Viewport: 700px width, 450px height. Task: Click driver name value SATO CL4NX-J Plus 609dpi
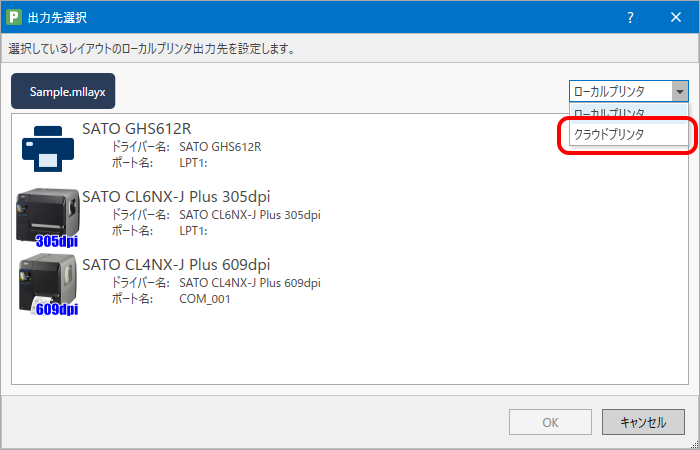pyautogui.click(x=250, y=283)
